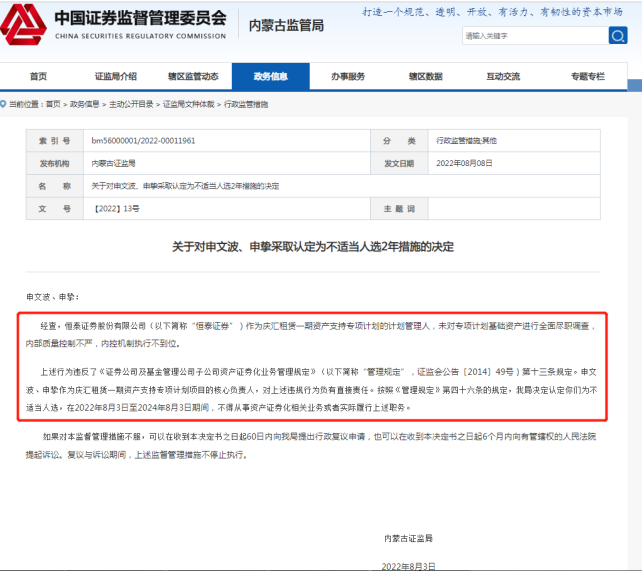Click the index number bm56000001/2022-00011961
The width and height of the screenshot is (643, 571).
(144, 142)
